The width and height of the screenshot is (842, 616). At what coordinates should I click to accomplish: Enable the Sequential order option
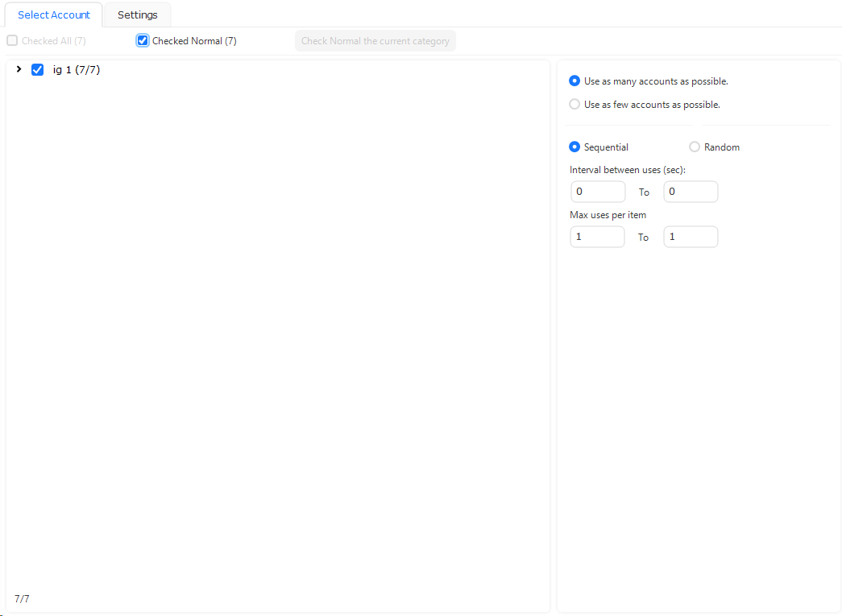click(574, 147)
